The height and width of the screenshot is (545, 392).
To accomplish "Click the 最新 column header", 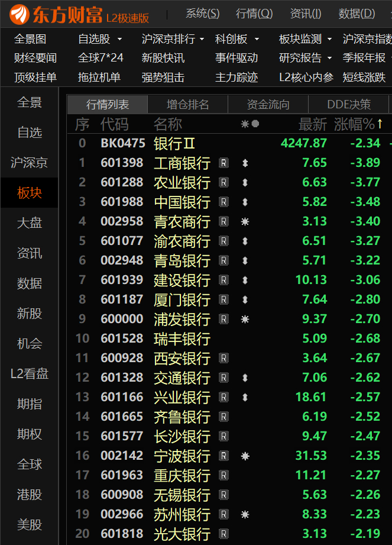I will click(x=313, y=124).
